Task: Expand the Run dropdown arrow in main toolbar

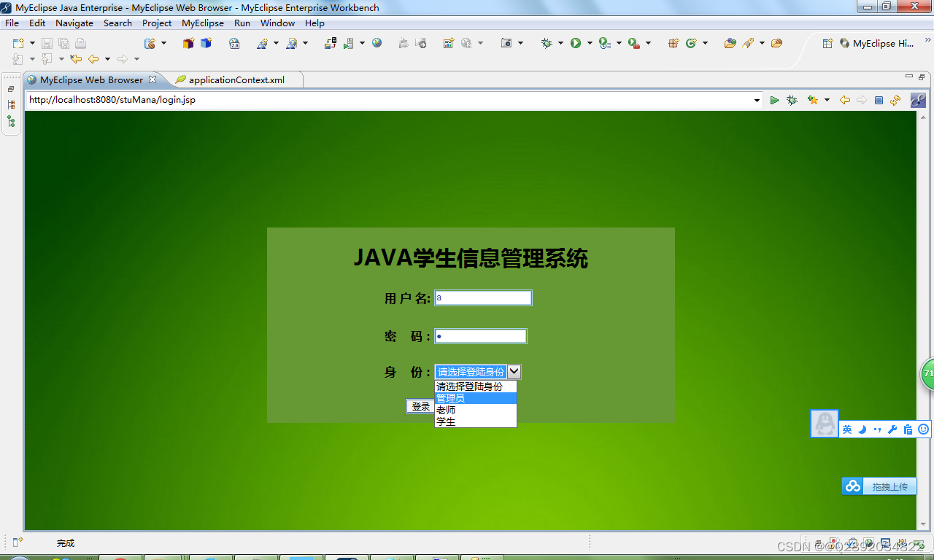Action: [x=590, y=44]
